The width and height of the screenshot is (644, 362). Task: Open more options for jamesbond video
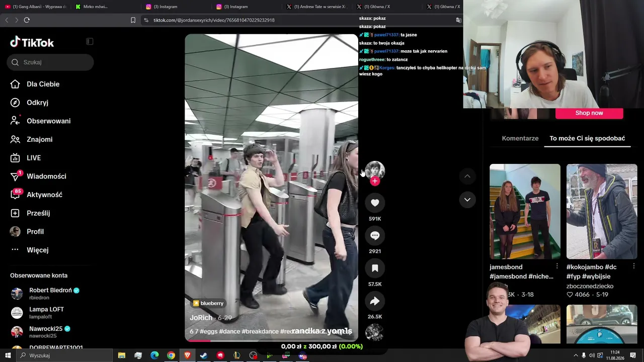[557, 266]
